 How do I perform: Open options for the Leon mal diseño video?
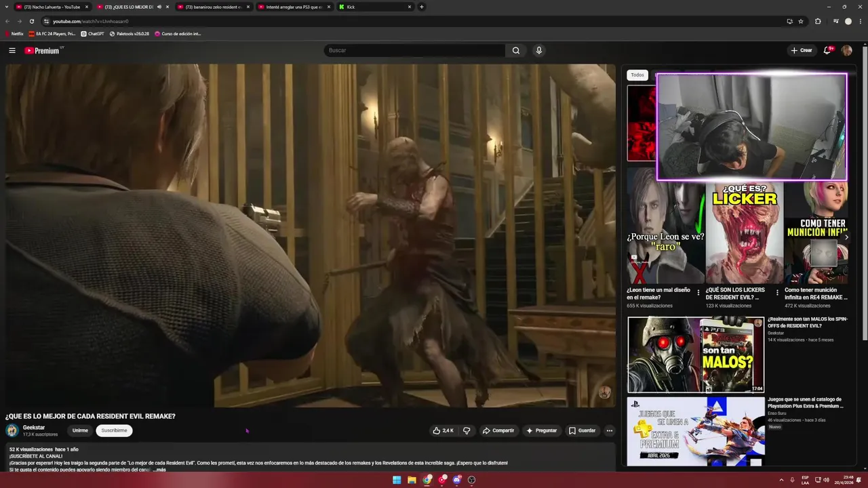698,293
